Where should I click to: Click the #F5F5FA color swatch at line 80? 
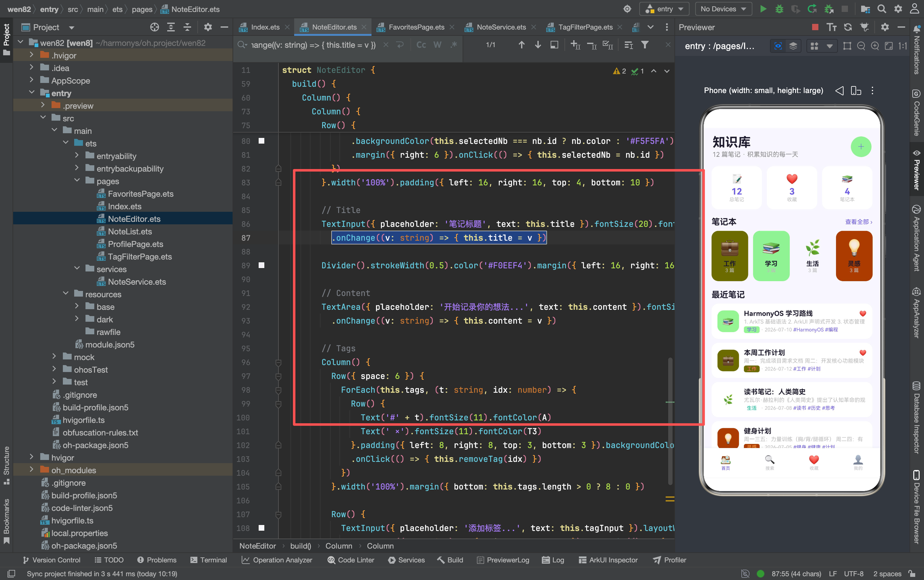261,141
